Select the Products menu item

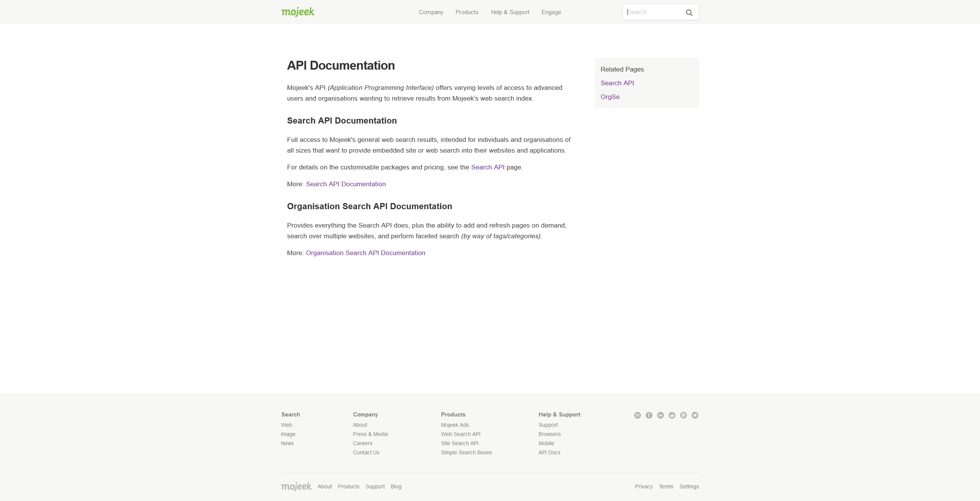point(467,12)
